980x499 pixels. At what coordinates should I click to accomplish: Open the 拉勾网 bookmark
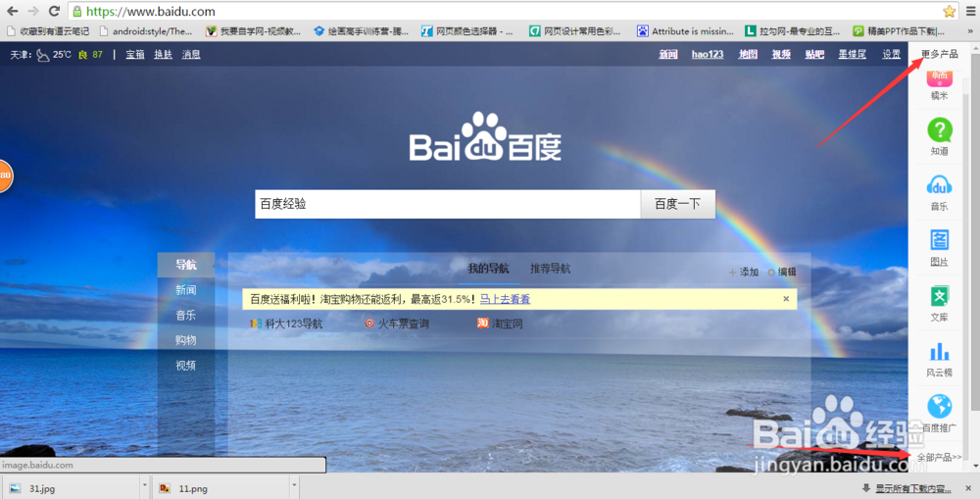pyautogui.click(x=792, y=30)
